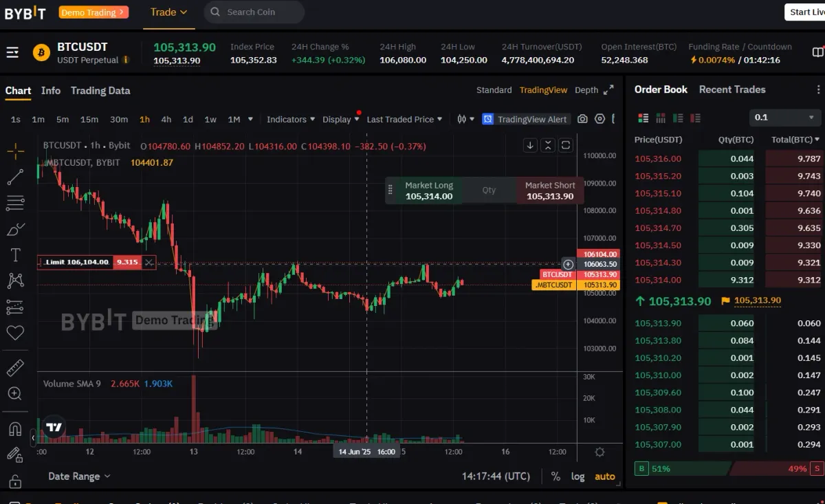Select the ruler measure tool
Image resolution: width=825 pixels, height=504 pixels.
pos(15,368)
